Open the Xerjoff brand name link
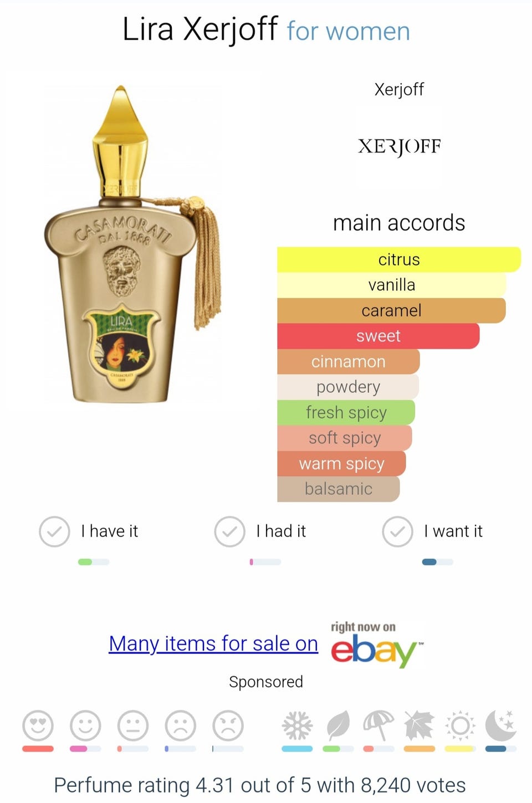Image resolution: width=532 pixels, height=803 pixels. [x=399, y=89]
